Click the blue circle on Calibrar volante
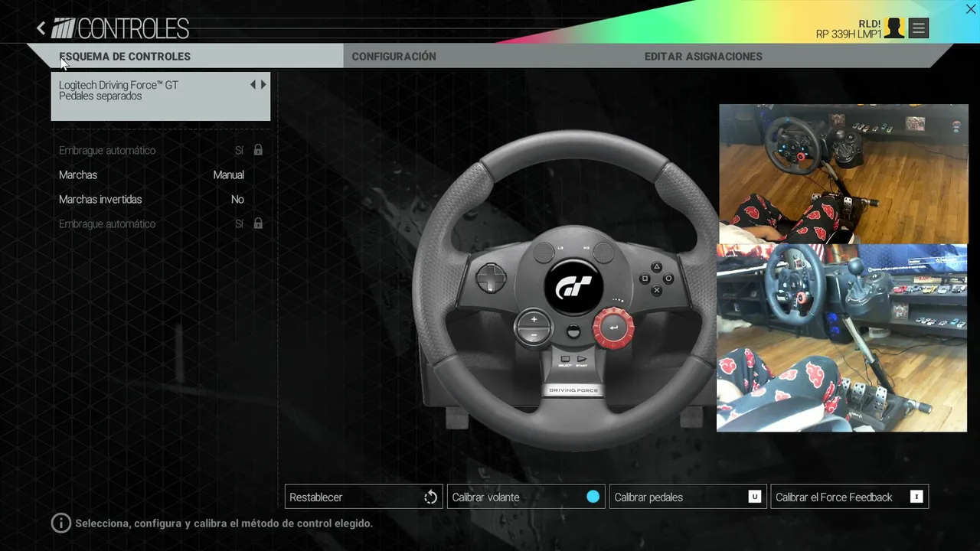 click(x=593, y=497)
